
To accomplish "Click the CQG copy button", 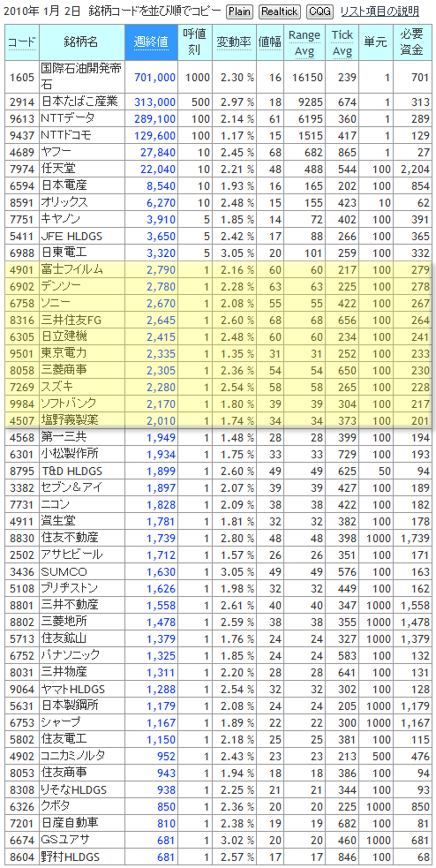I will pyautogui.click(x=319, y=11).
